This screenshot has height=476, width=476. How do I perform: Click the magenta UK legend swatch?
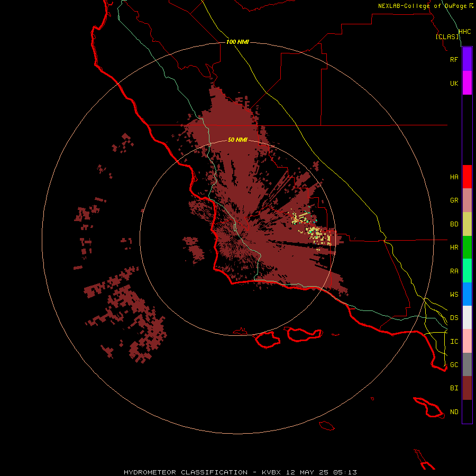pos(467,83)
